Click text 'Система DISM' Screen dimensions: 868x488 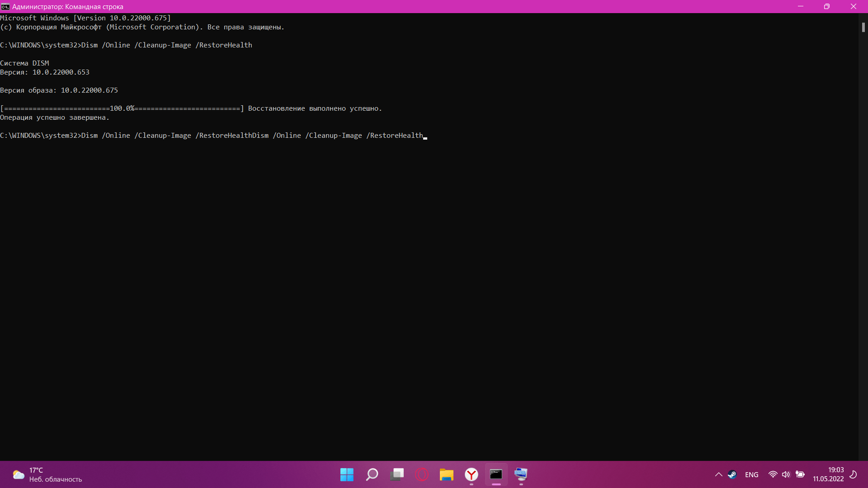[x=24, y=63]
